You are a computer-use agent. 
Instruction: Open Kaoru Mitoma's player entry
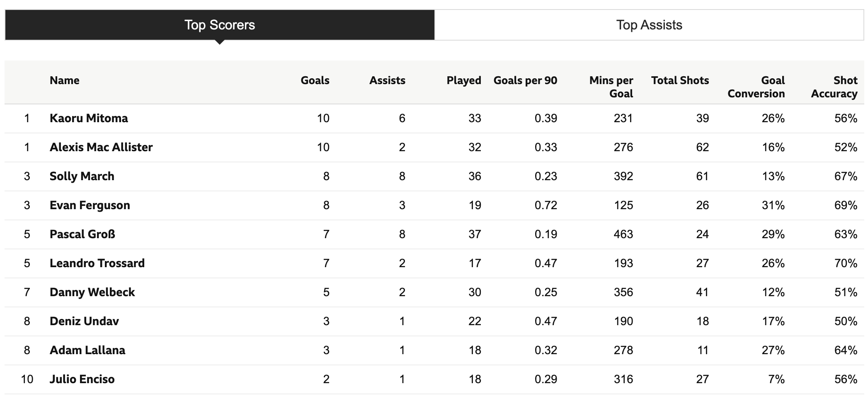pyautogui.click(x=89, y=118)
